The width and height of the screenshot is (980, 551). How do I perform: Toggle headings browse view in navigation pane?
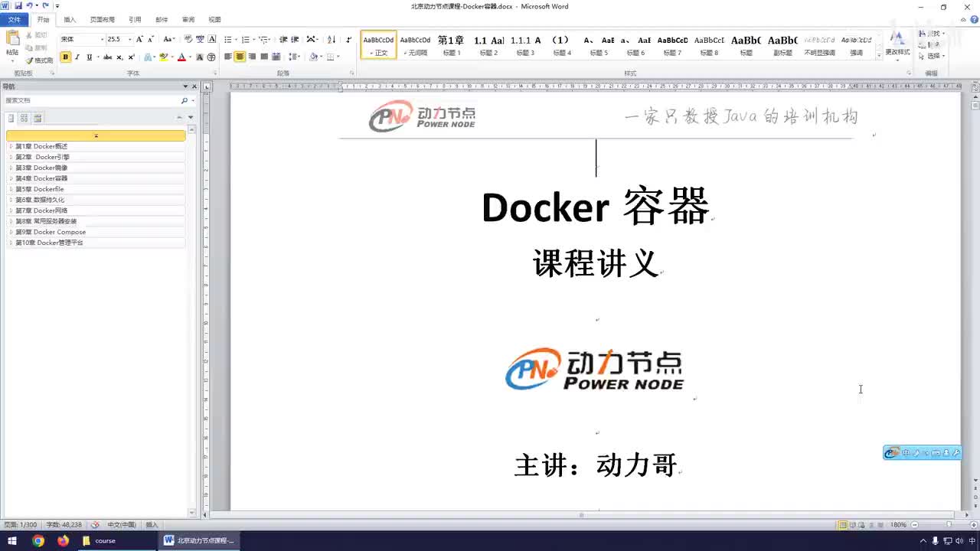[x=11, y=118]
